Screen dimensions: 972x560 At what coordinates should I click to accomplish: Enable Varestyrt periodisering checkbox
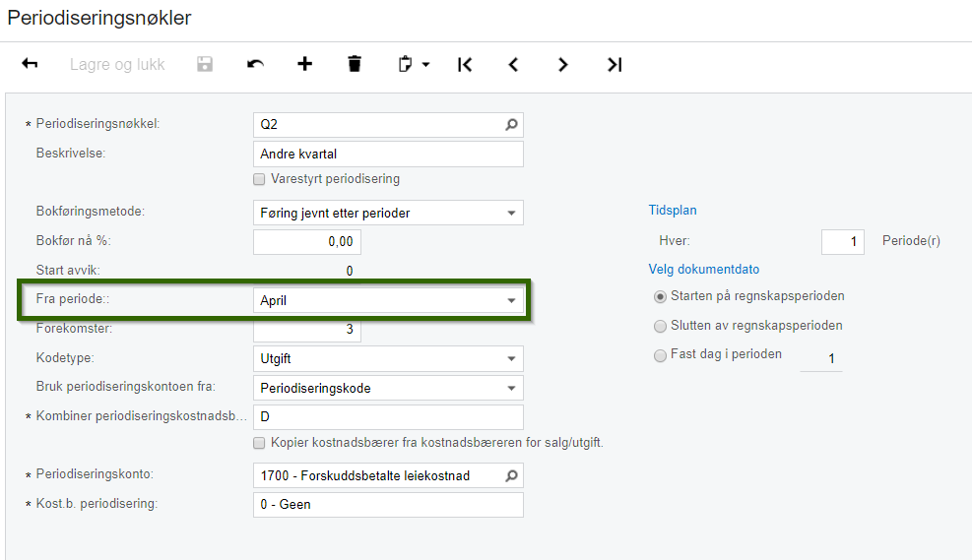point(259,179)
